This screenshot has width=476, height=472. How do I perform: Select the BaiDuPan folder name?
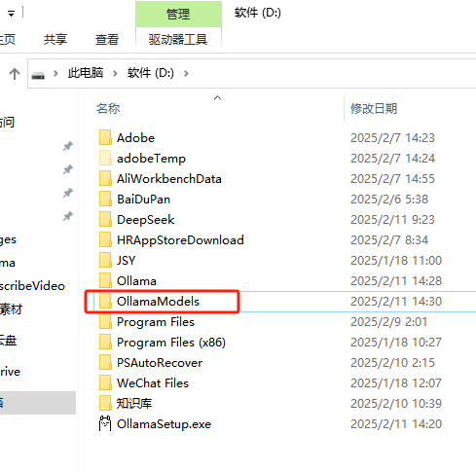[143, 200]
